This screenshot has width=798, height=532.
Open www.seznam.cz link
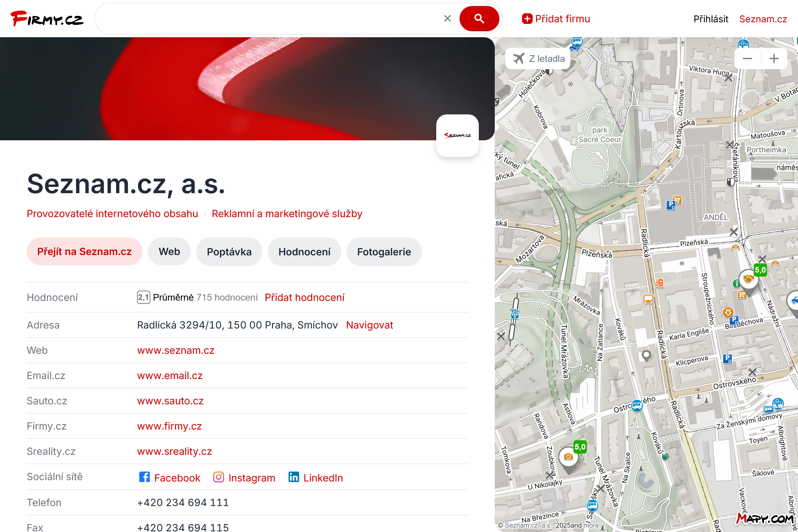176,350
